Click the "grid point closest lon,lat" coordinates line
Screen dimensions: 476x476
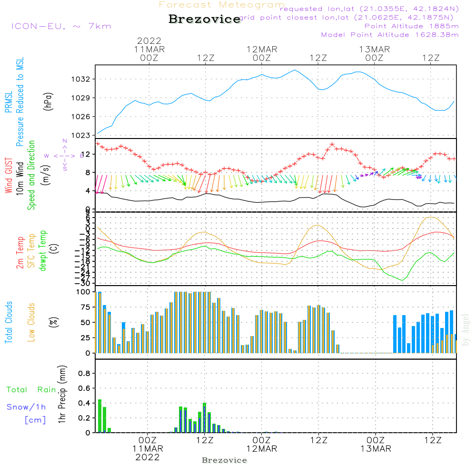[347, 18]
